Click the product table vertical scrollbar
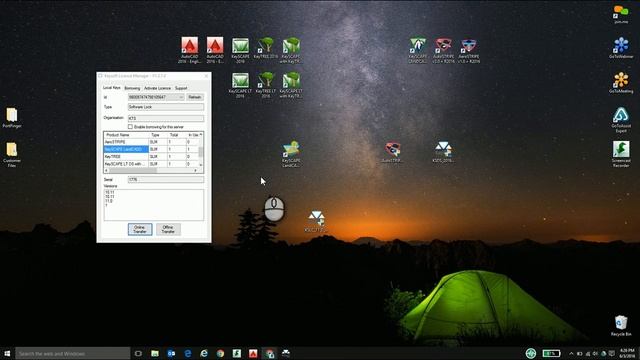The height and width of the screenshot is (360, 640). coord(201,149)
